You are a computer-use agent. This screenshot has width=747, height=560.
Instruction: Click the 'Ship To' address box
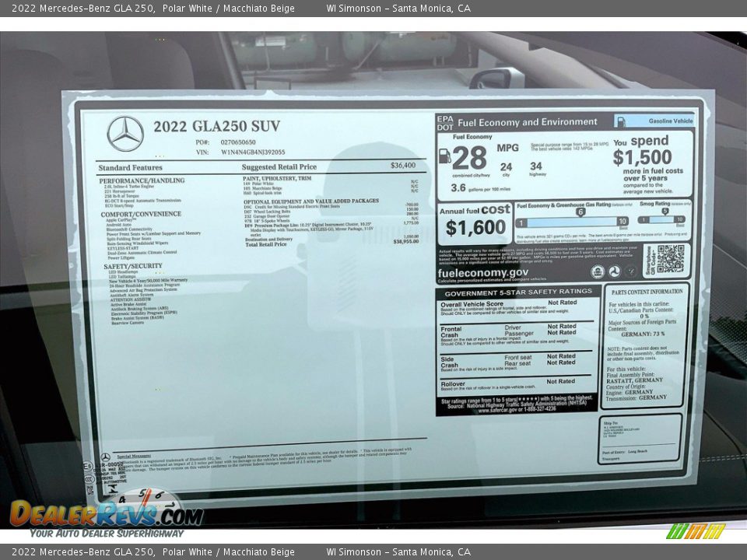[639, 439]
